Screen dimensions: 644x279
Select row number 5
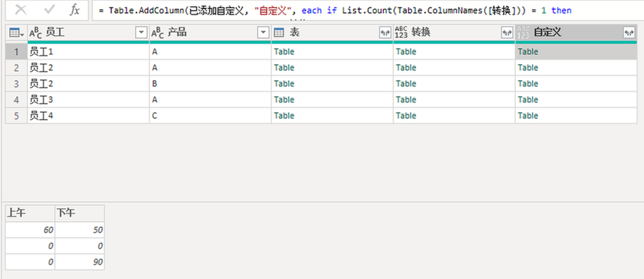(x=17, y=116)
